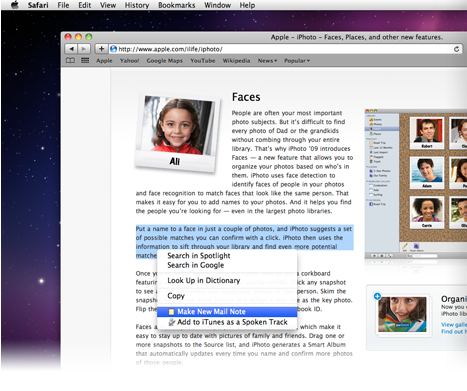The width and height of the screenshot is (467, 391).
Task: Open the Edit menu
Action: [x=85, y=5]
